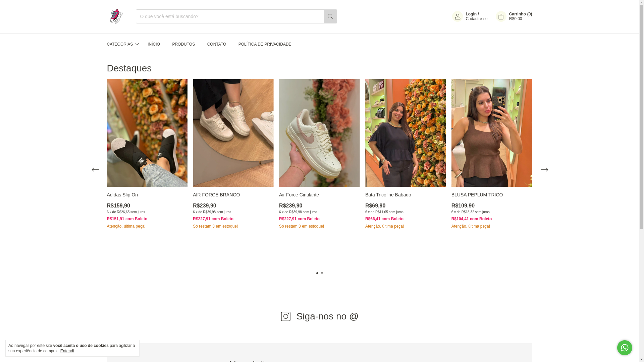Click the Adidas Slip On title
The width and height of the screenshot is (644, 362).
(122, 195)
